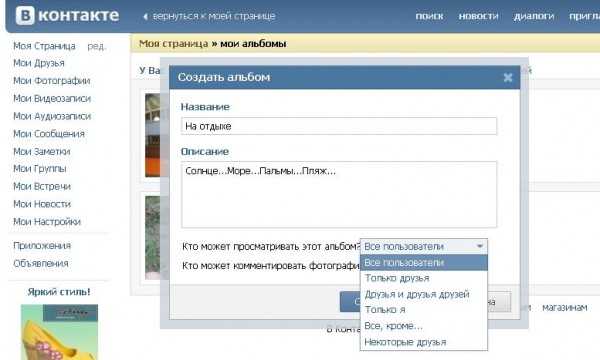
Task: Open диалоги in the top navigation
Action: pos(534,16)
